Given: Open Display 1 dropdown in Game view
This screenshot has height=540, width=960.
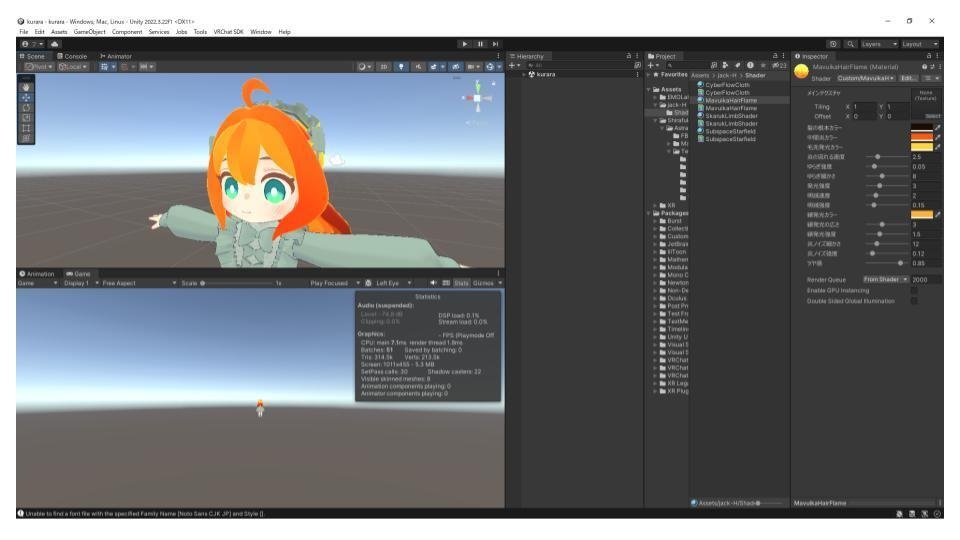Looking at the screenshot, I should tap(81, 283).
